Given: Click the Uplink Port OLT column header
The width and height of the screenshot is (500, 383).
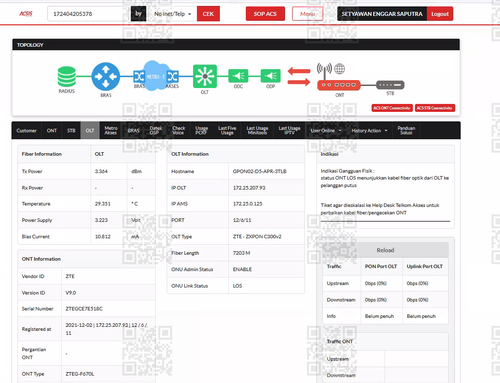Looking at the screenshot, I should 425,266.
